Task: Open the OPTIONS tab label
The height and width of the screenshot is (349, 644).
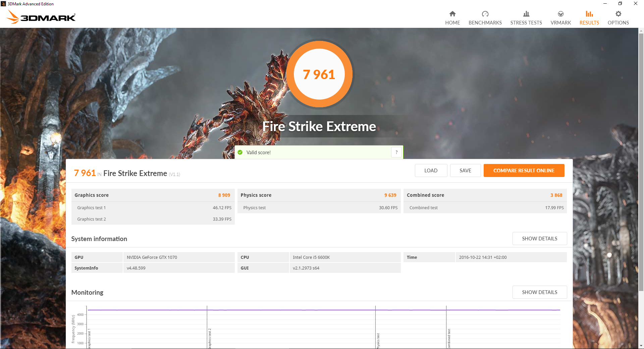Action: point(618,23)
